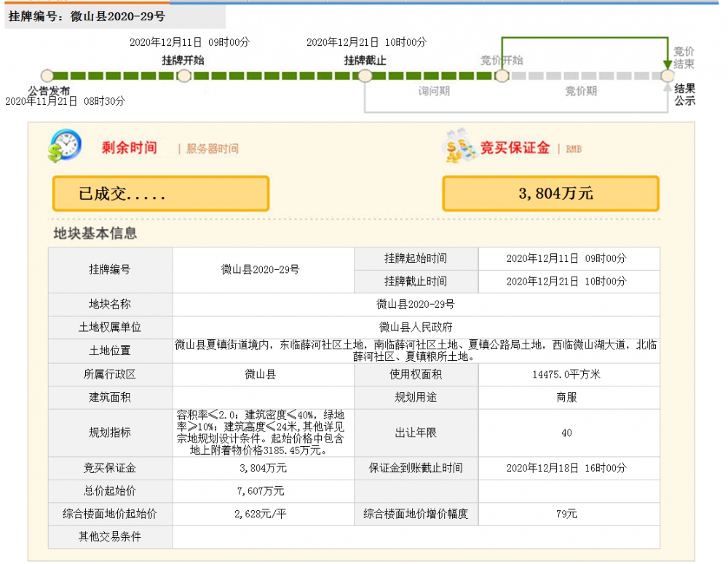Click the 剩余时间 heading

130,148
